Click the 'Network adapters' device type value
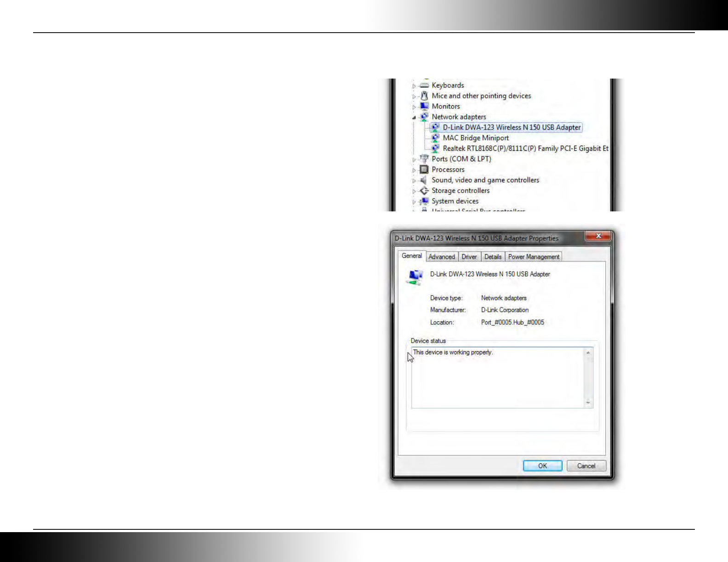The image size is (728, 562). pyautogui.click(x=504, y=298)
